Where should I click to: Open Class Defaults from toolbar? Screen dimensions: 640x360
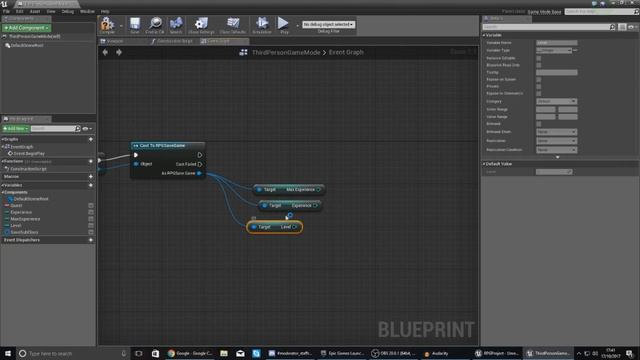(x=233, y=25)
